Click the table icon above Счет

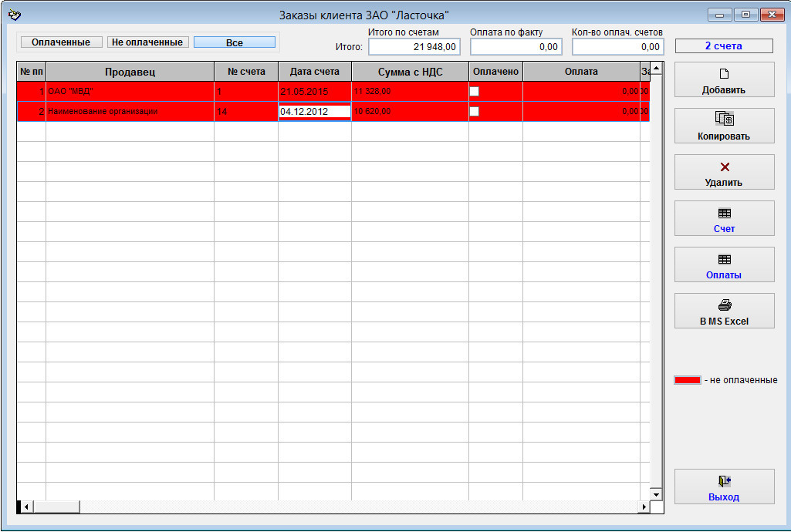725,213
